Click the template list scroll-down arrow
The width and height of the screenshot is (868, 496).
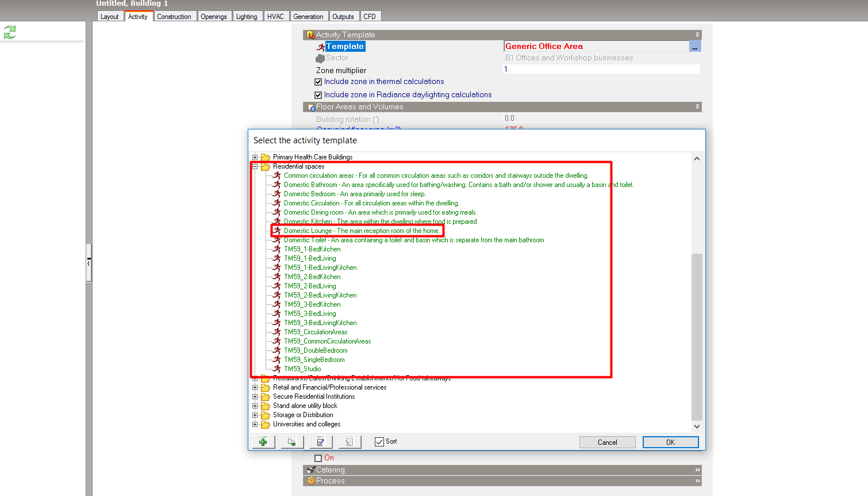coord(697,426)
